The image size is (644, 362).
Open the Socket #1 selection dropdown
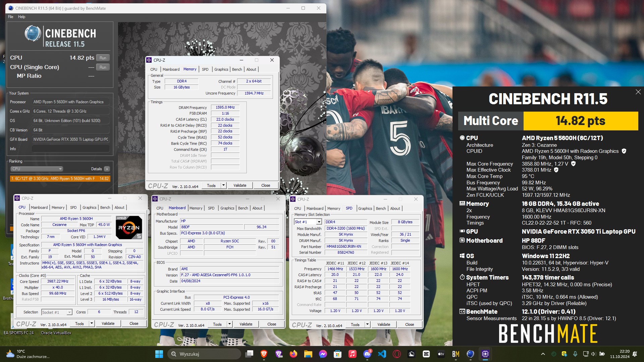[x=57, y=312]
